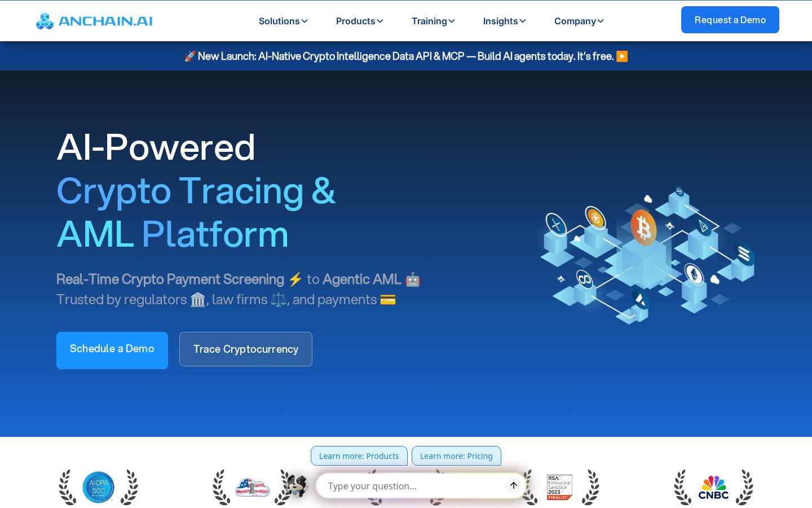Expand the chevron beside Products
812x508 pixels.
point(380,21)
